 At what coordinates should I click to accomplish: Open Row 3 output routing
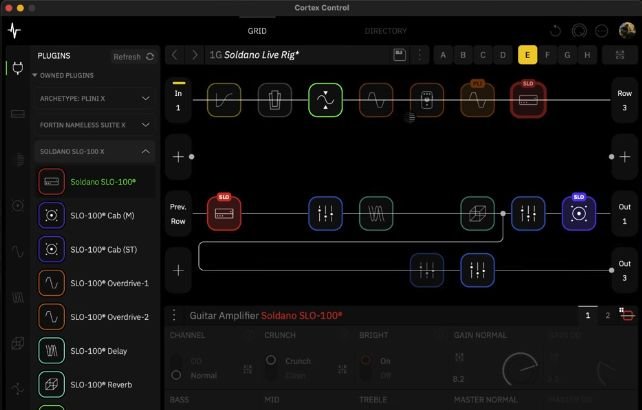(624, 100)
